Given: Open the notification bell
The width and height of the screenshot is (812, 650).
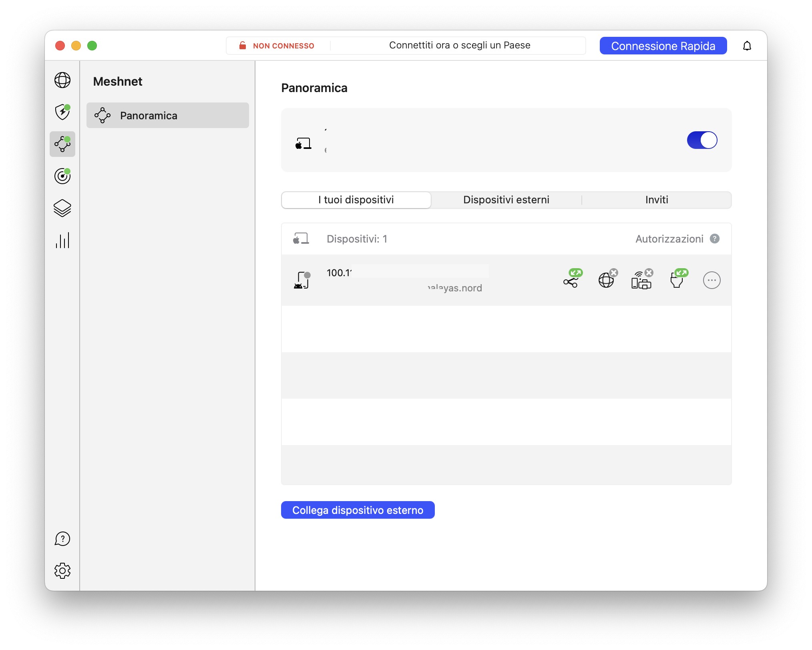Looking at the screenshot, I should (748, 46).
